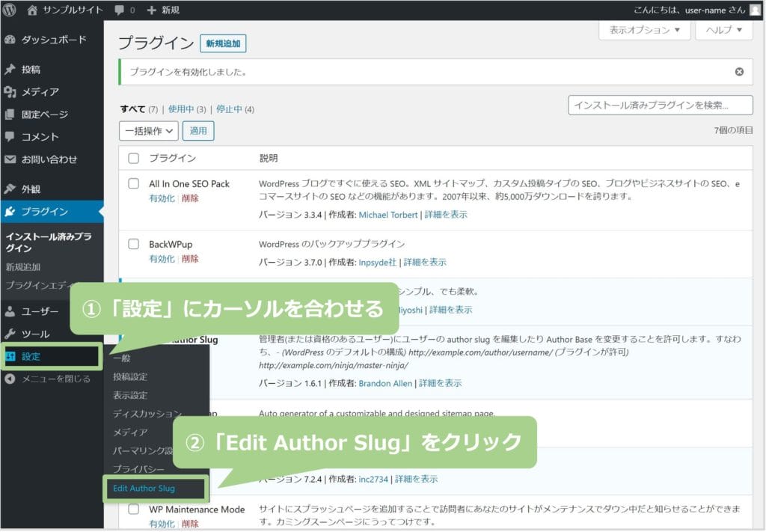
Task: Click the 新規追加 button beside page title
Action: click(223, 44)
